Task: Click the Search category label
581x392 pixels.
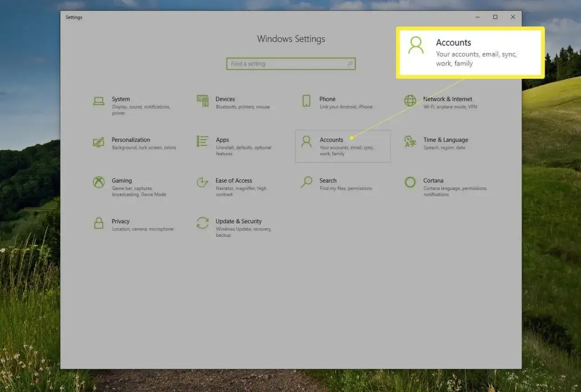Action: (x=328, y=181)
